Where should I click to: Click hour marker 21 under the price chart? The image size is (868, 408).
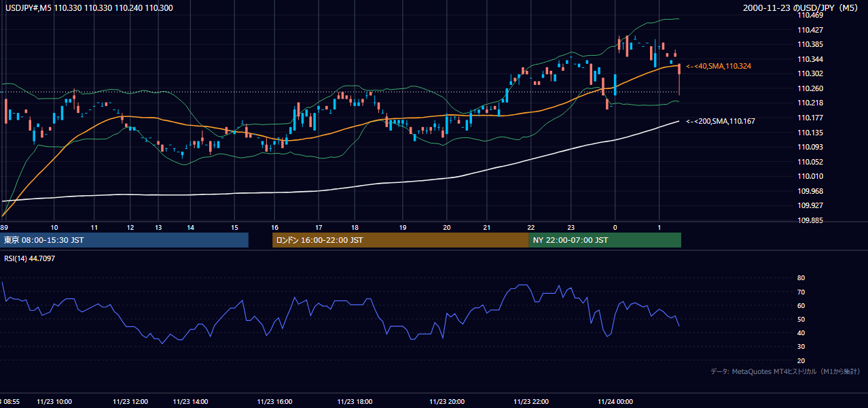point(487,228)
